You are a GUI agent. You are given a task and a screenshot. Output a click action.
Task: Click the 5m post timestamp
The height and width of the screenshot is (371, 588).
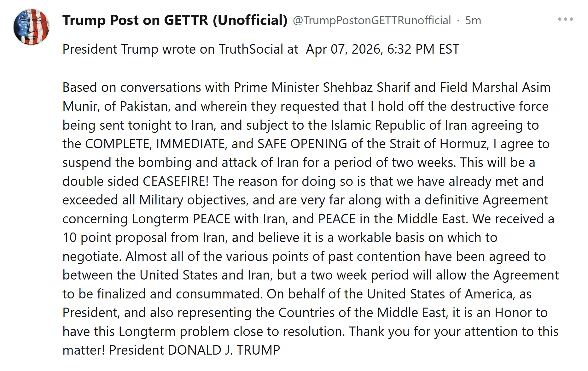coord(473,21)
